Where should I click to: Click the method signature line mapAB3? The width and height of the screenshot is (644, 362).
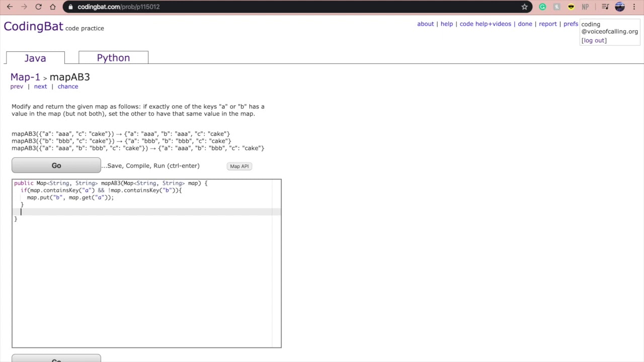click(x=111, y=184)
